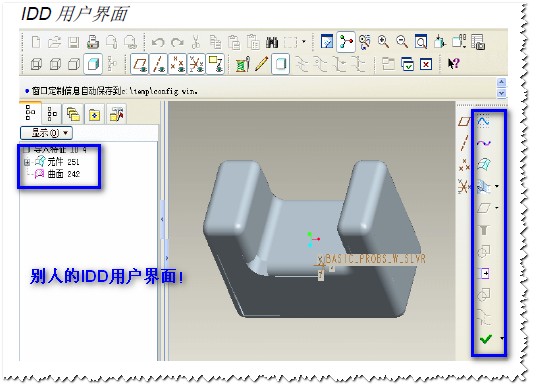This screenshot has height=391, width=537.
Task: Repaint the screen with the redraw icon
Action: click(x=327, y=42)
